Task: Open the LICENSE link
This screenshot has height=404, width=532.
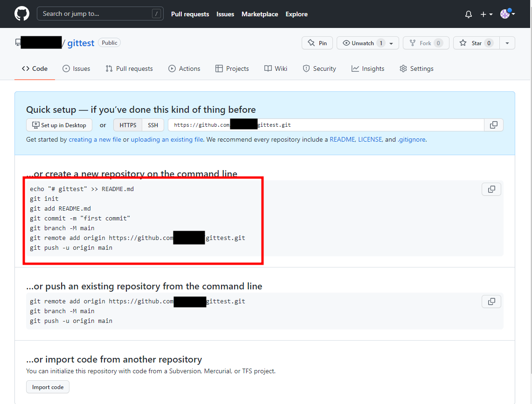Action: point(370,139)
